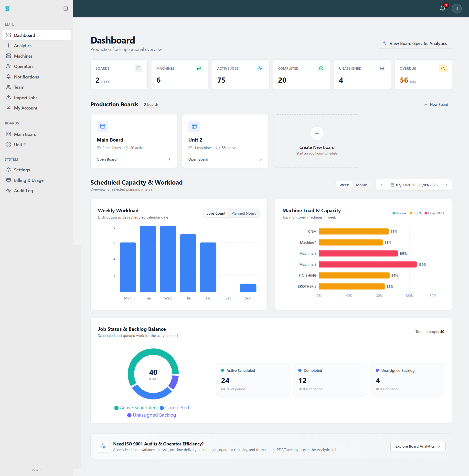
Task: Open My Account in sidebar
Action: 36,108
